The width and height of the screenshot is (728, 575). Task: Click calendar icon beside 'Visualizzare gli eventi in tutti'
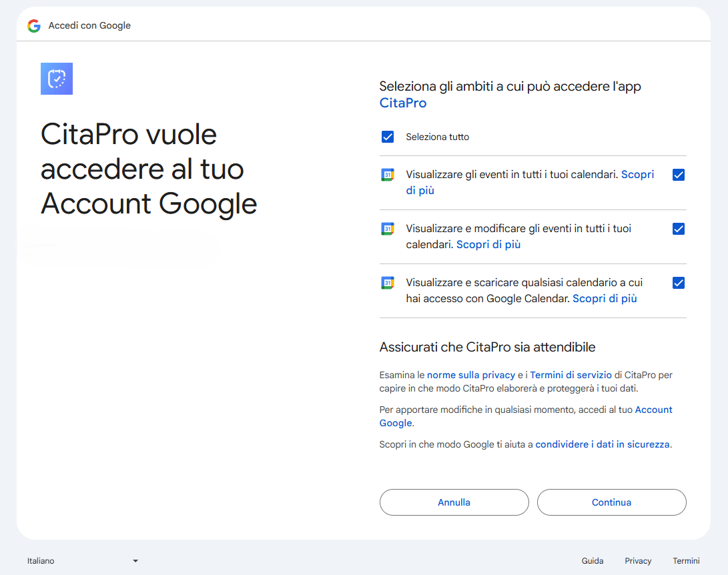coord(388,175)
